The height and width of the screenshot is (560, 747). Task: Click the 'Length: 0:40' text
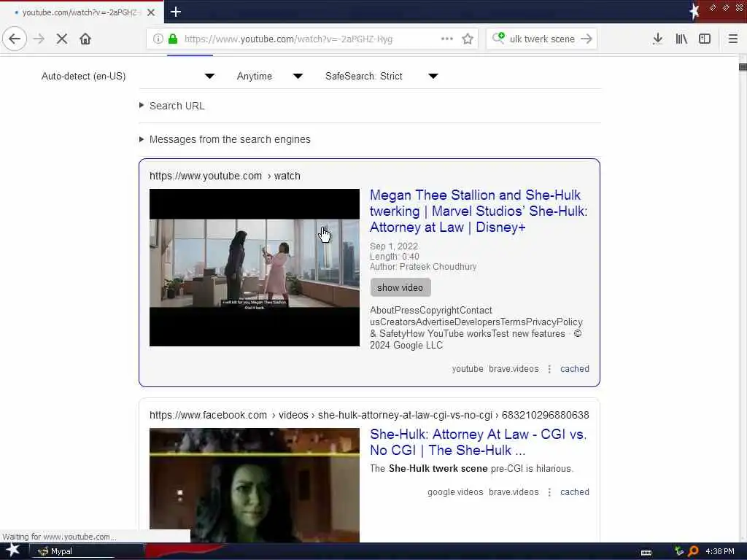(x=395, y=256)
